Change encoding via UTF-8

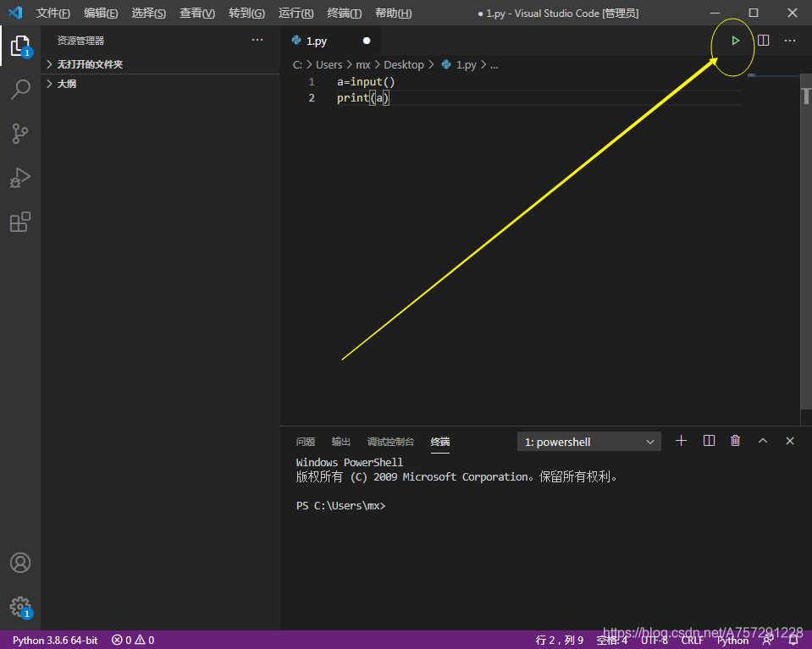[654, 641]
